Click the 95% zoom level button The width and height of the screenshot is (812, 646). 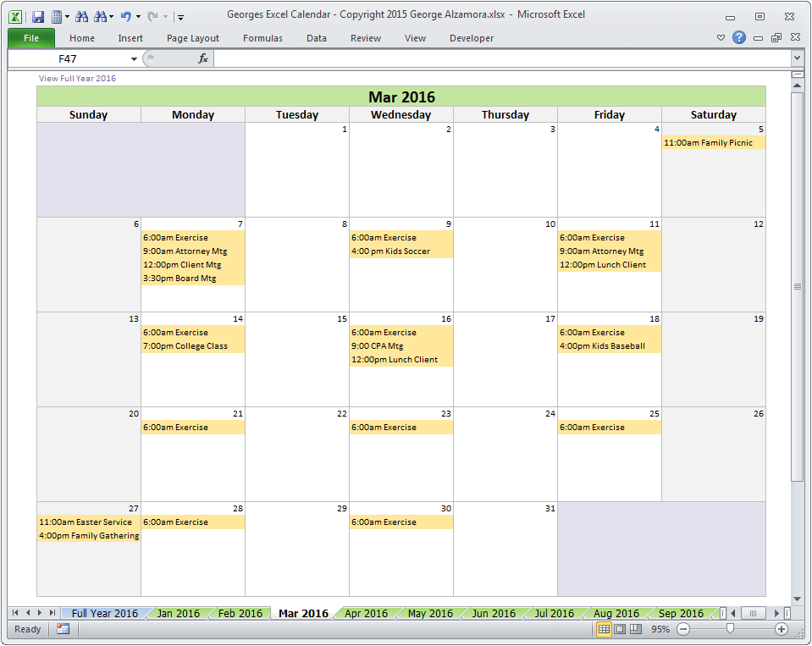tap(660, 629)
